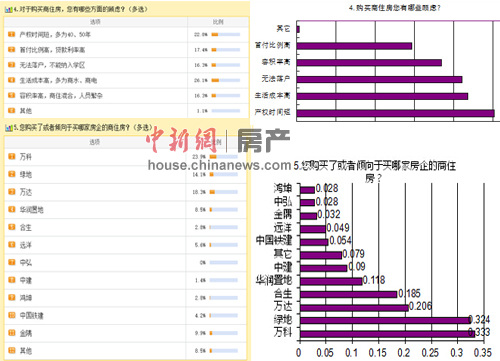Click the chart icon beside question 5 title
Screen dimensions: 500x361
coord(9,128)
